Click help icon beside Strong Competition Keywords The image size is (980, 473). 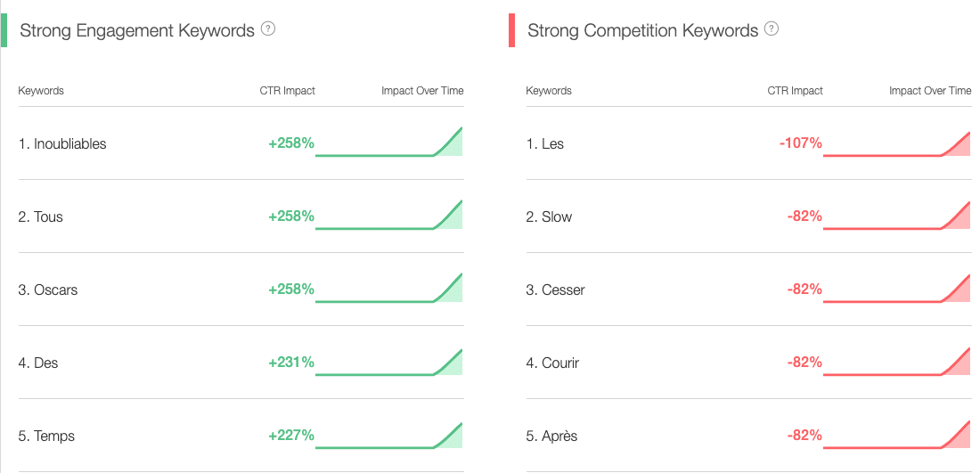pos(772,29)
